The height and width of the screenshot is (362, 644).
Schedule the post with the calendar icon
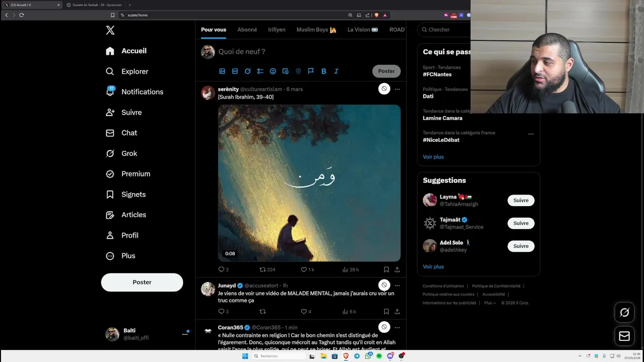pos(285,71)
